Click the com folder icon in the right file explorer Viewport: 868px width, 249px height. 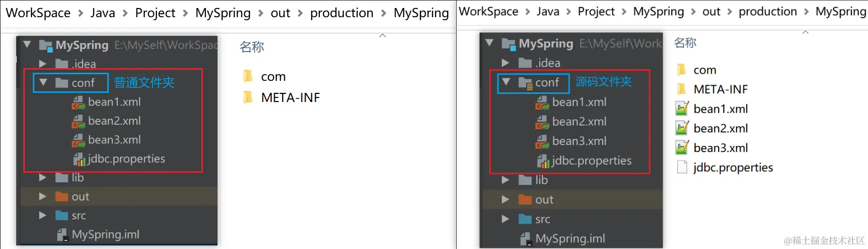pos(682,70)
